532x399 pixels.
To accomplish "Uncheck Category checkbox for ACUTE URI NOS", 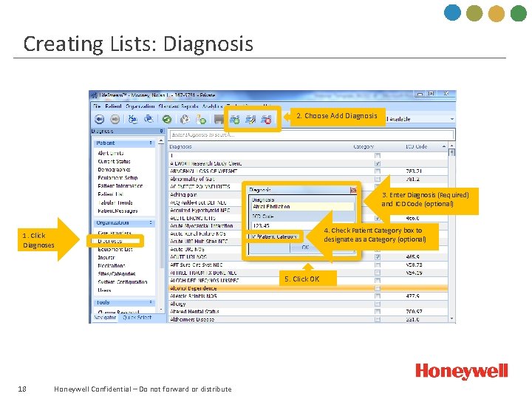I will click(378, 257).
